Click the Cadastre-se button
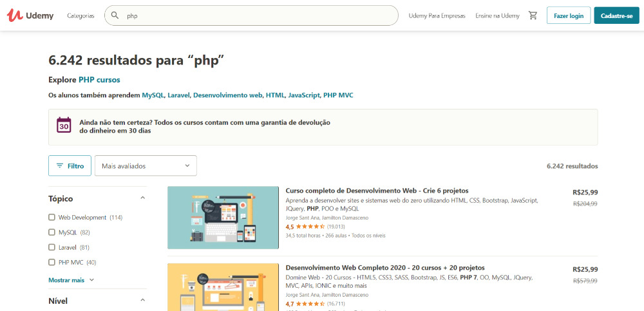This screenshot has width=644, height=311. pos(616,15)
